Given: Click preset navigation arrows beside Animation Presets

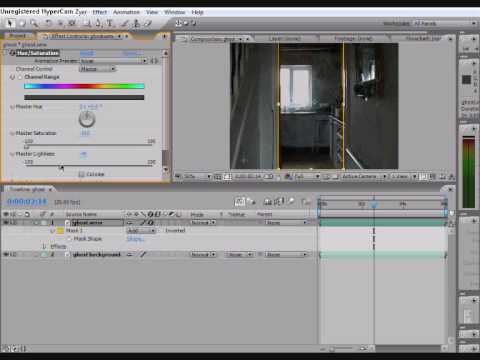Looking at the screenshot, I should pyautogui.click(x=154, y=61).
